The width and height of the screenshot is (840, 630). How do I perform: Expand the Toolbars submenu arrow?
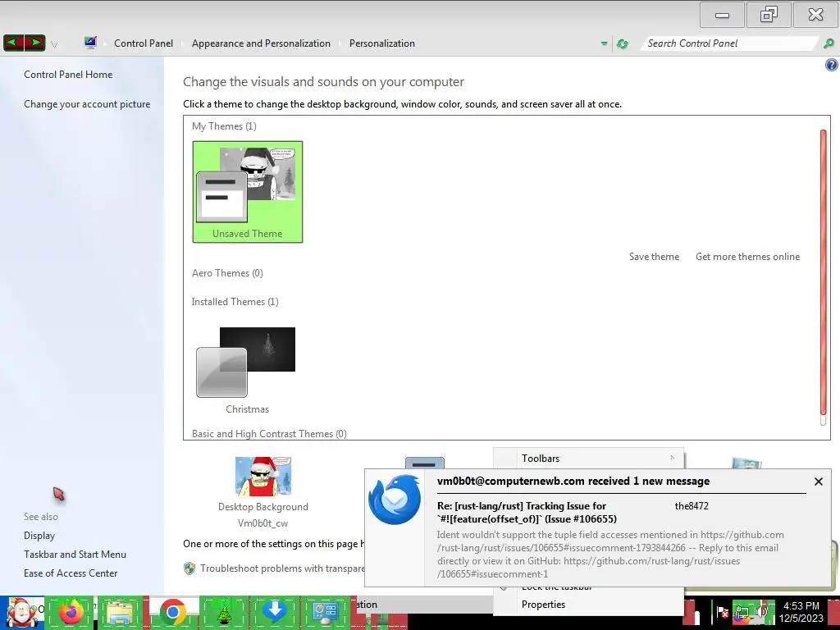(673, 458)
